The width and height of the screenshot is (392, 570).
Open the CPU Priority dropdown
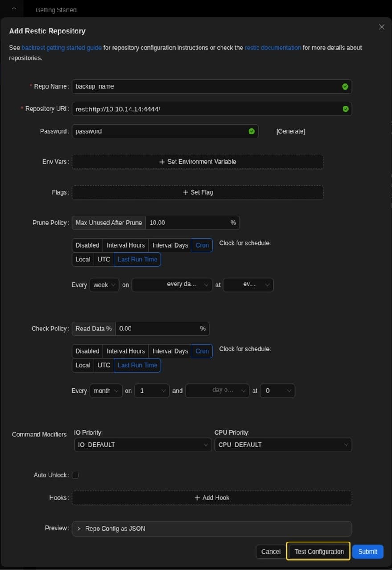pyautogui.click(x=283, y=445)
